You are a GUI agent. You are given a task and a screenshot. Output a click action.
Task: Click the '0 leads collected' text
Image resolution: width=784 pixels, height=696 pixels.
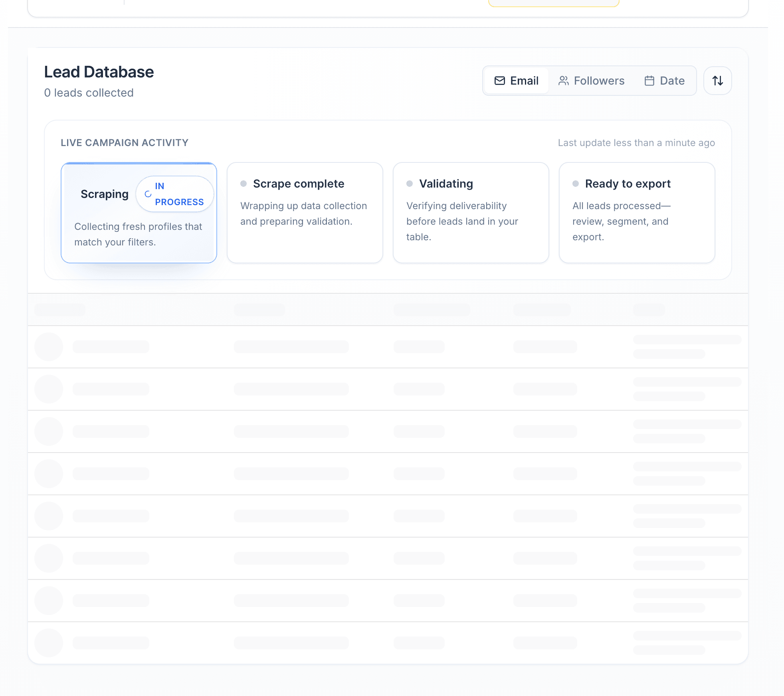point(89,93)
